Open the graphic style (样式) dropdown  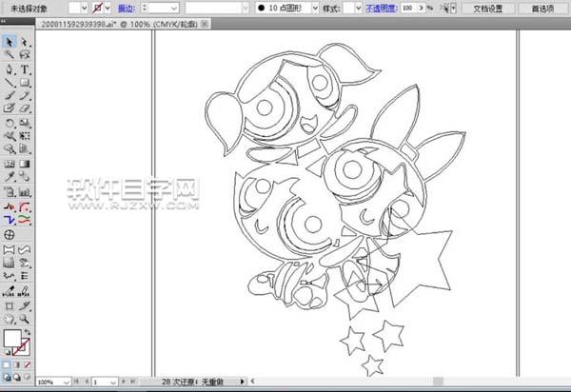(x=359, y=8)
